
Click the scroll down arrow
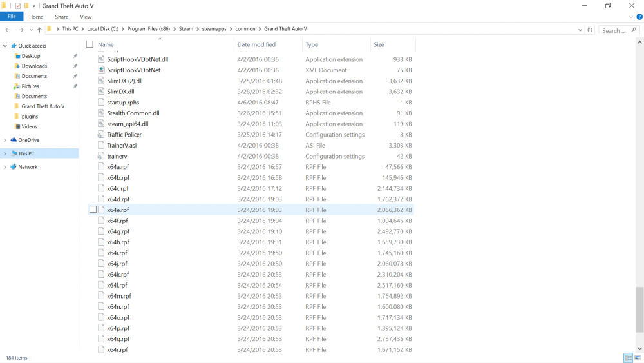[639, 349]
